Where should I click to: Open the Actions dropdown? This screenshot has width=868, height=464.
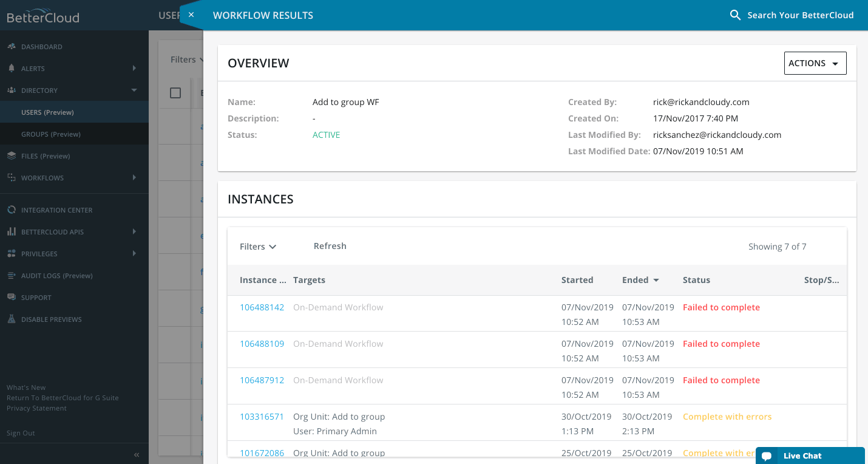(x=815, y=63)
